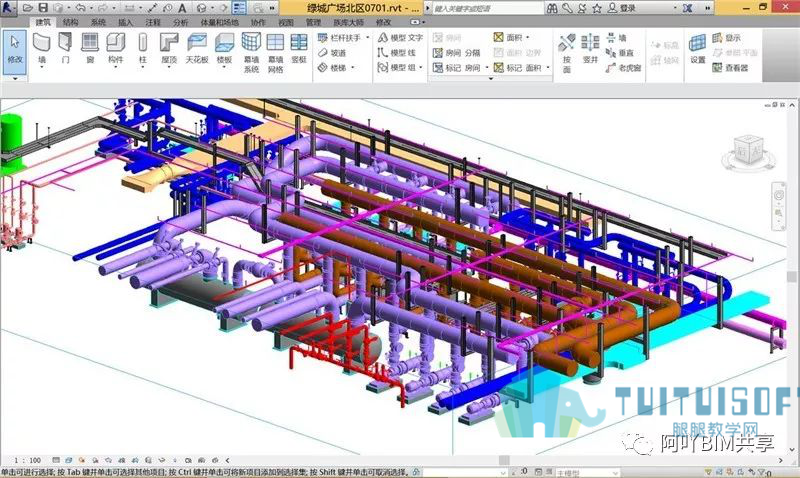Select the 天花板 (Ceiling) tool

197,48
